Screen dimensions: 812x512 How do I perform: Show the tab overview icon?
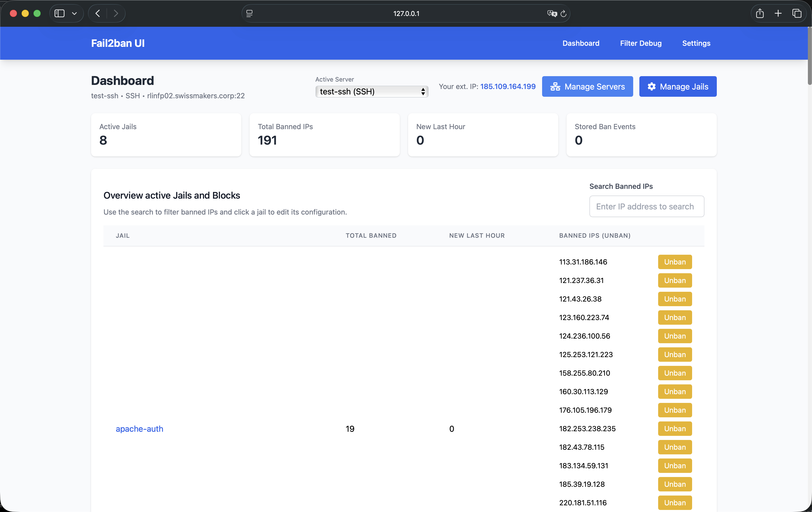(797, 13)
